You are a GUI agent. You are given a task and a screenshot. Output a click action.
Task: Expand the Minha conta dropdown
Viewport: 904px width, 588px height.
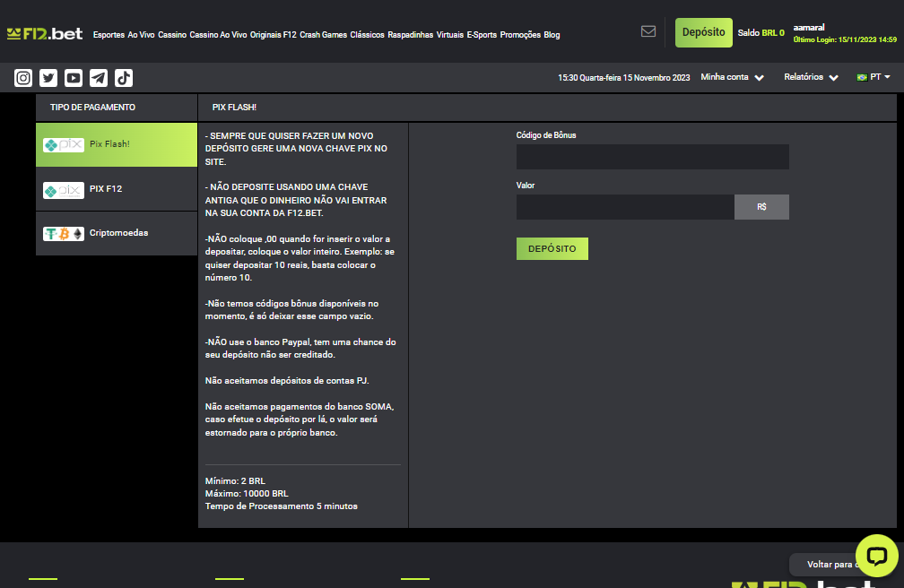(732, 77)
